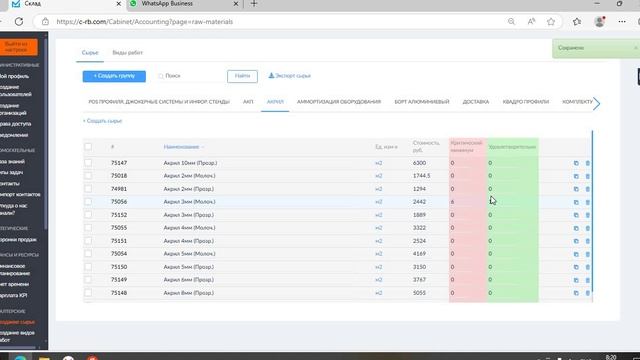
Task: Check the box for row 75151
Action: coord(88,241)
